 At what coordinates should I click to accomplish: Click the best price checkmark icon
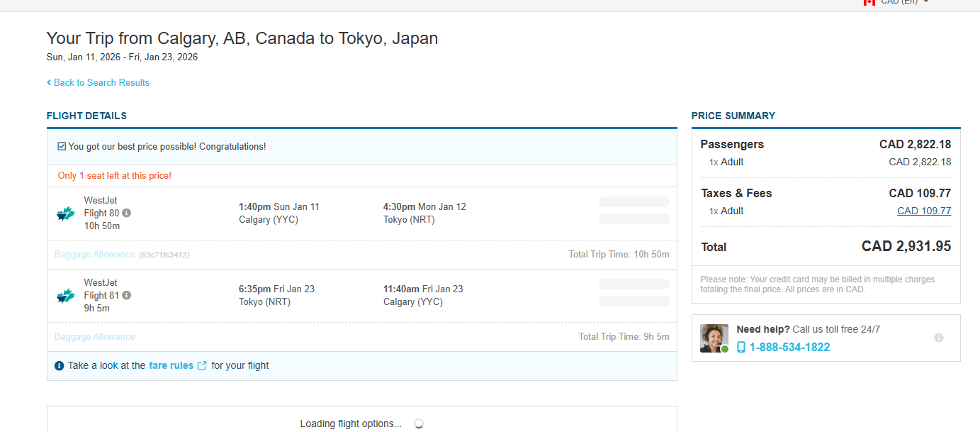tap(62, 147)
